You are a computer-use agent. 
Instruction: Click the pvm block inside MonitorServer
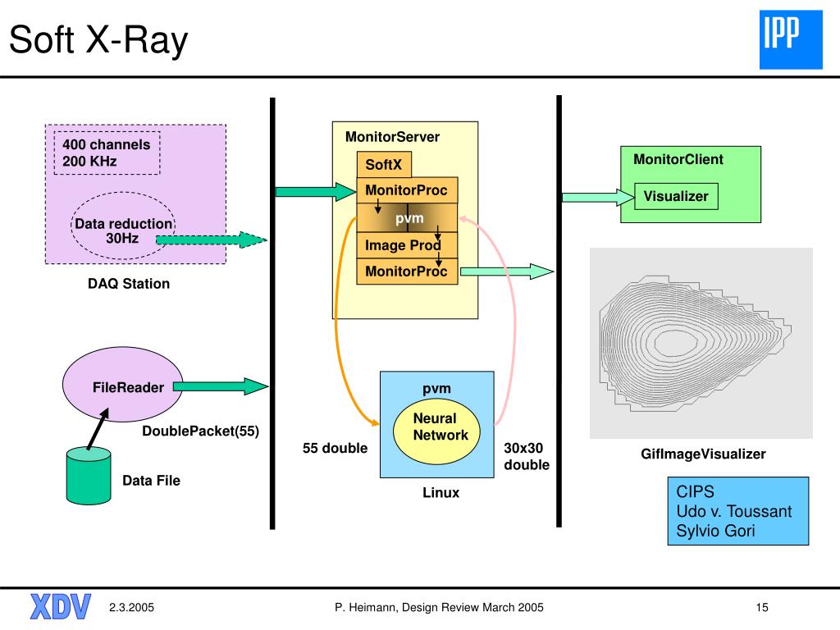click(407, 218)
